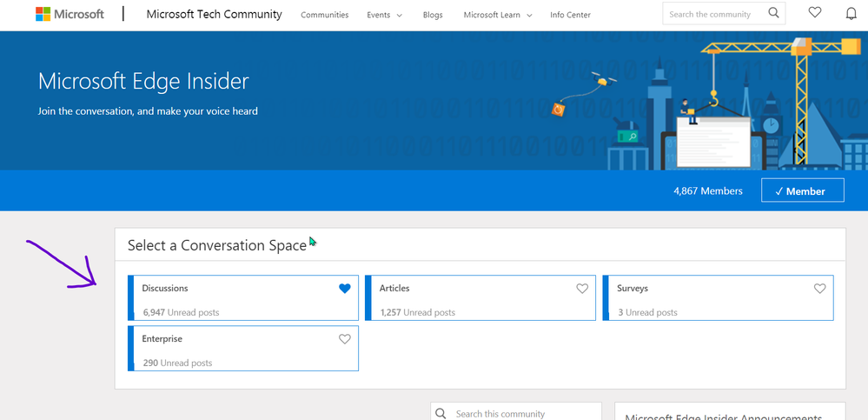Open the favorites heart icon in header
868x420 pixels.
(x=815, y=12)
